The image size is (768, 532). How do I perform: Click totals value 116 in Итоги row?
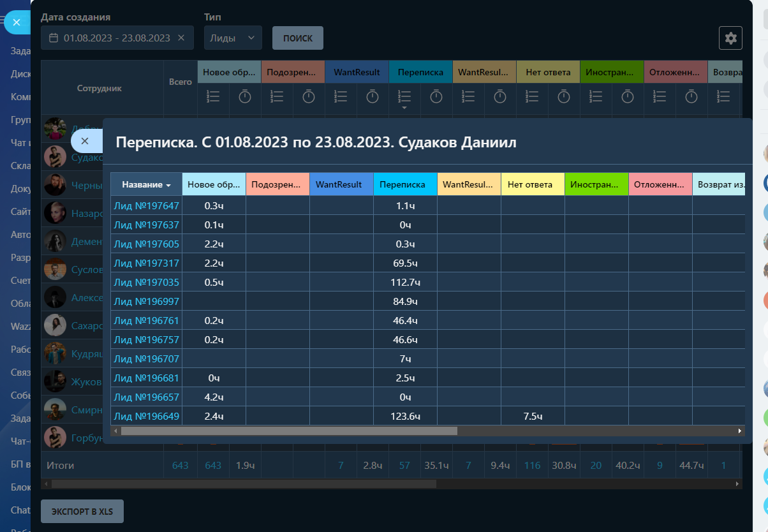click(x=532, y=466)
